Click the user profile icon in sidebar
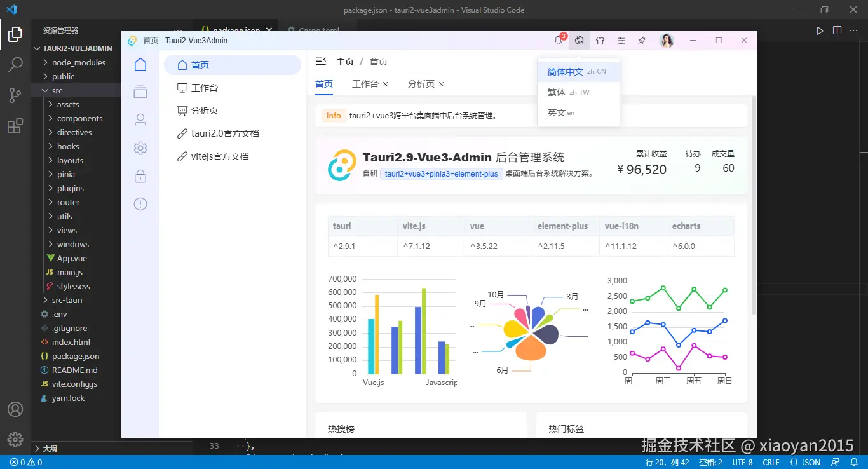 [140, 119]
